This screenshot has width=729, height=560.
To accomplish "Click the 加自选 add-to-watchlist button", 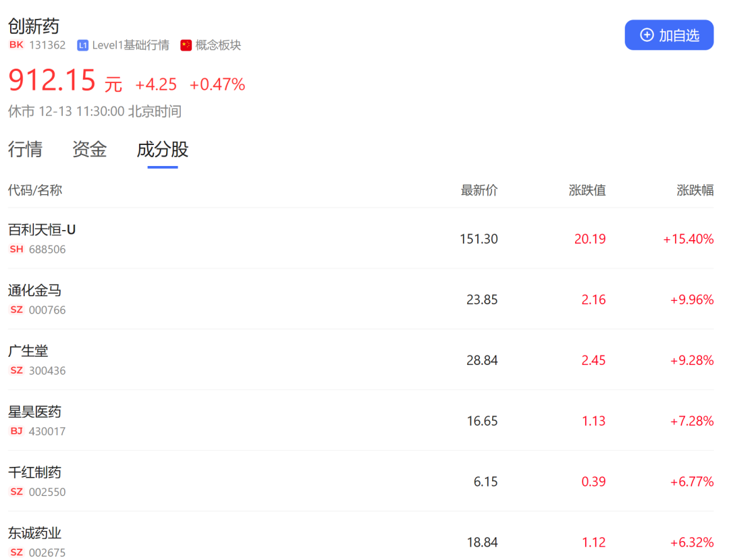I will (x=668, y=35).
